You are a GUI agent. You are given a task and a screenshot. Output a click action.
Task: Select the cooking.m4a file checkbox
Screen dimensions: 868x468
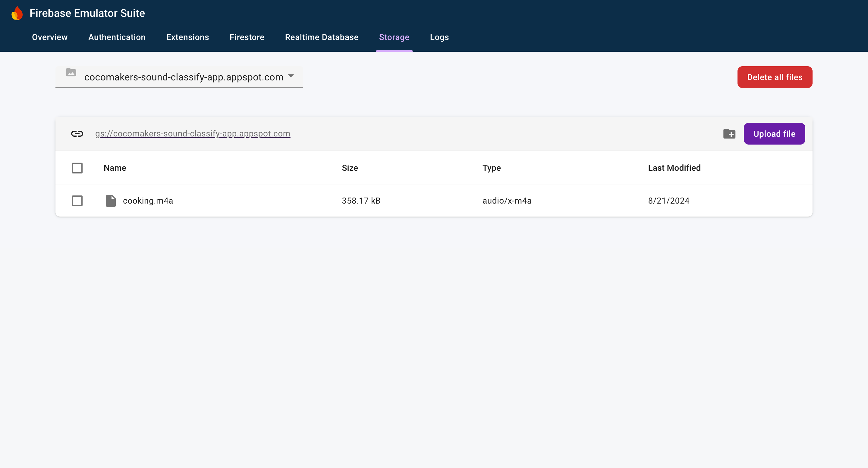77,201
